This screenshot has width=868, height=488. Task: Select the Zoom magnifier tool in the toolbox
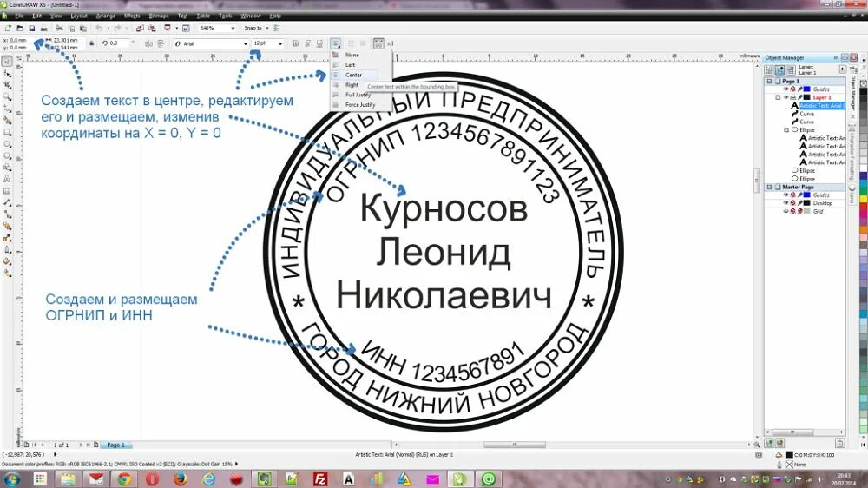pos(7,97)
